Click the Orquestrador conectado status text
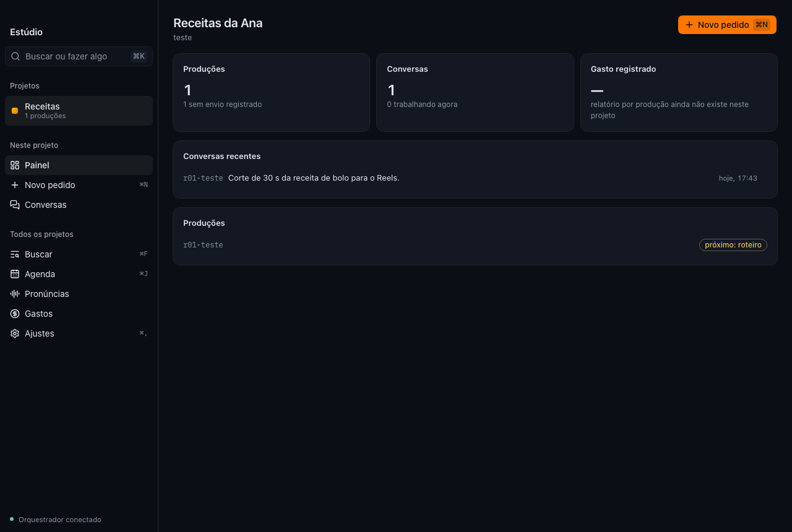This screenshot has width=792, height=532. point(60,520)
